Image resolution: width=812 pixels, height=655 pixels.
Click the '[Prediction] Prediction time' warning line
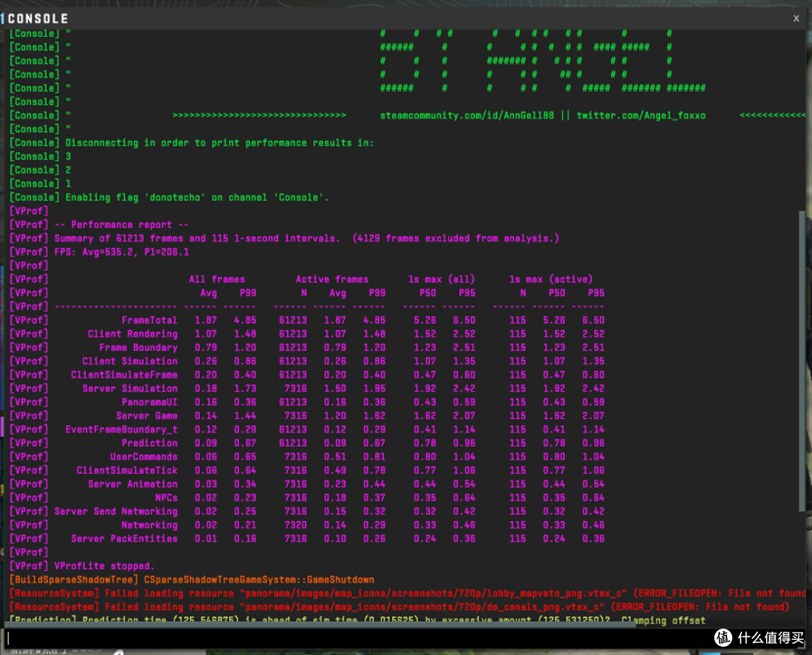point(357,620)
